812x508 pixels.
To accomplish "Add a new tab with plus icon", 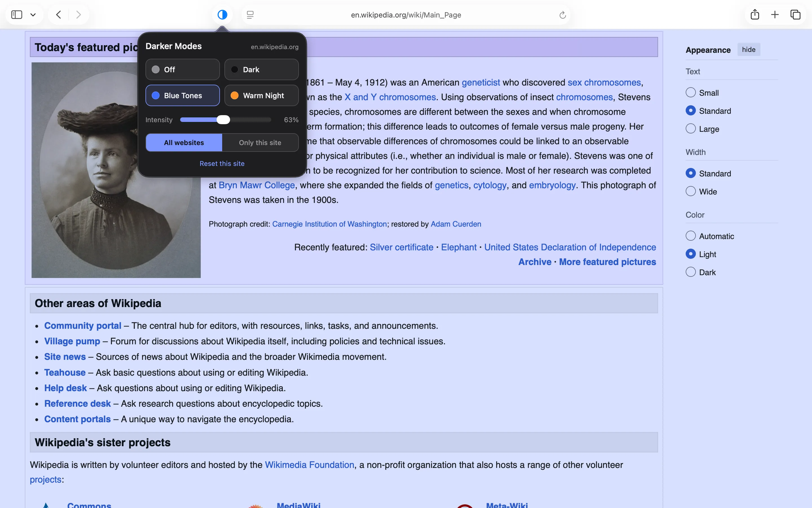I will (x=775, y=14).
